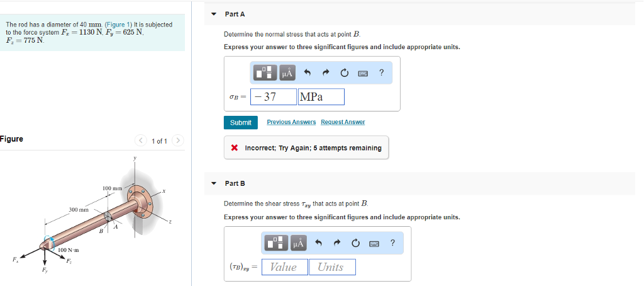
Task: Click the MPa units field in Part A
Action: click(321, 97)
